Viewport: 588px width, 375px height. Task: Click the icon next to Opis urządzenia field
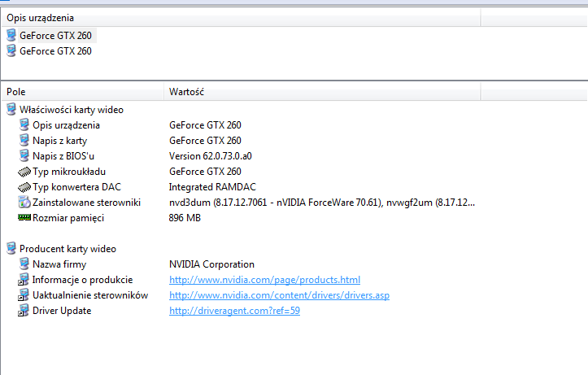24,125
